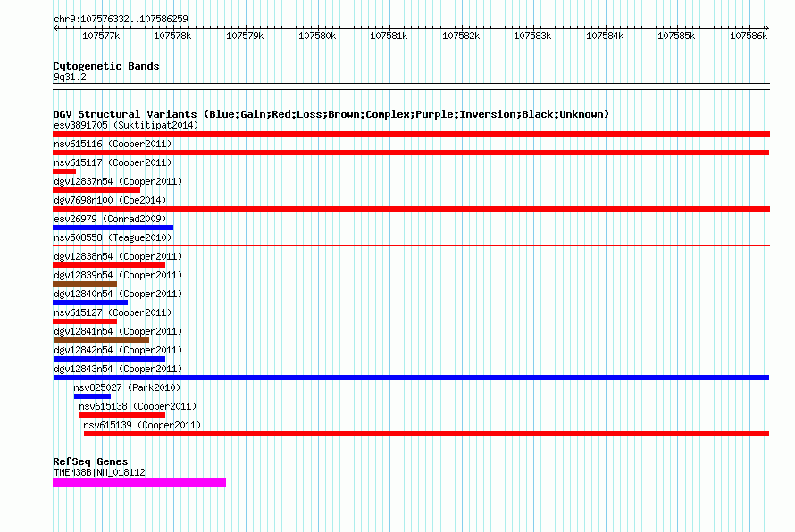This screenshot has height=532, width=795.
Task: Select the 9q31.2 band label
Action: pyautogui.click(x=70, y=77)
